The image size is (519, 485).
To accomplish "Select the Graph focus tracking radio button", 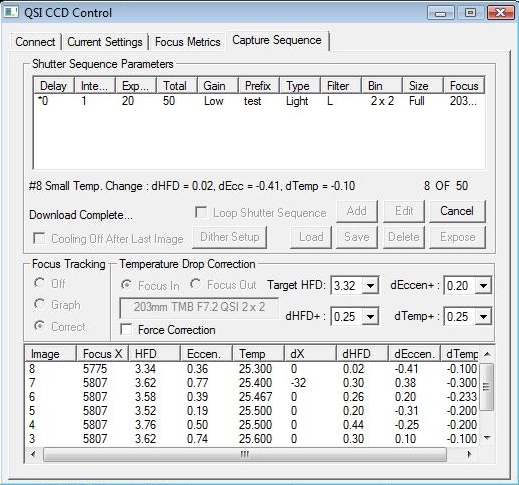I will click(x=40, y=304).
